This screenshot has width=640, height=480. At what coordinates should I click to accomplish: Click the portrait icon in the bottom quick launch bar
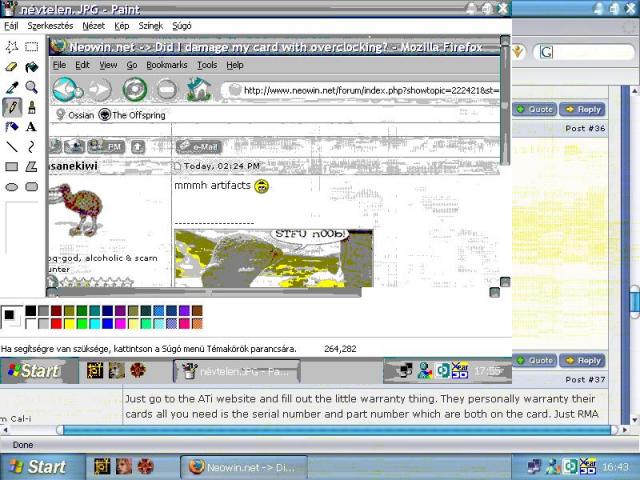tap(124, 466)
